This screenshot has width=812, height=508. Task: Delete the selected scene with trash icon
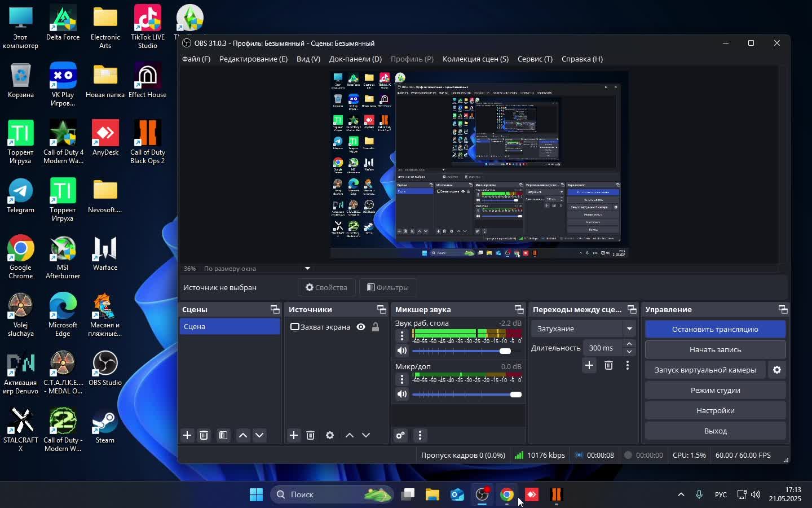pos(204,435)
